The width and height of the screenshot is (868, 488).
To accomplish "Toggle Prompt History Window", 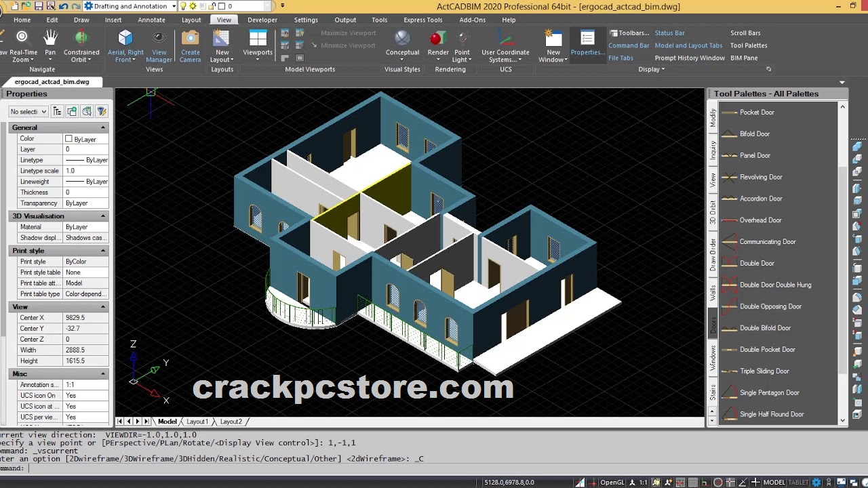I will [690, 58].
